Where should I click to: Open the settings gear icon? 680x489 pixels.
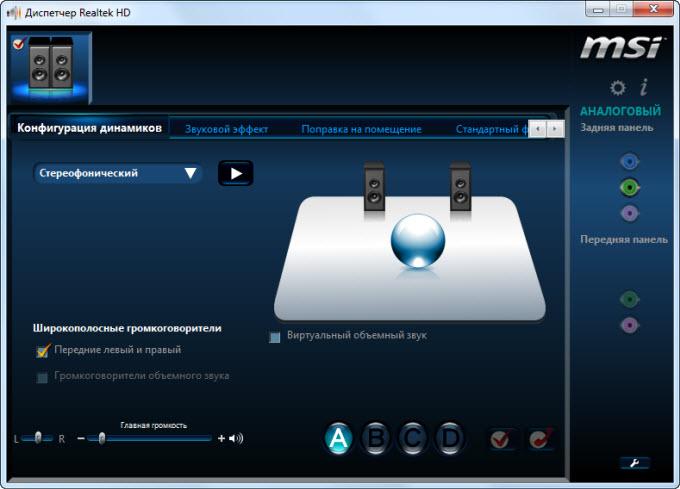click(x=618, y=88)
